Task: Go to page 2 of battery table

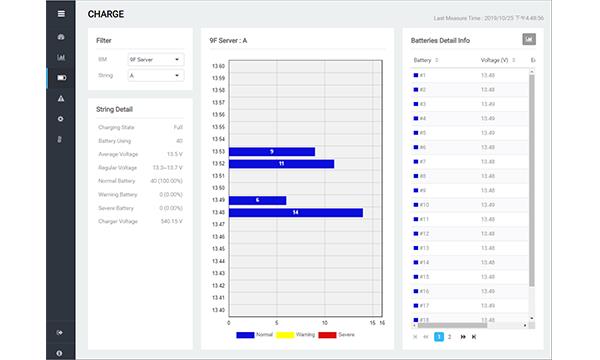Action: pyautogui.click(x=450, y=337)
